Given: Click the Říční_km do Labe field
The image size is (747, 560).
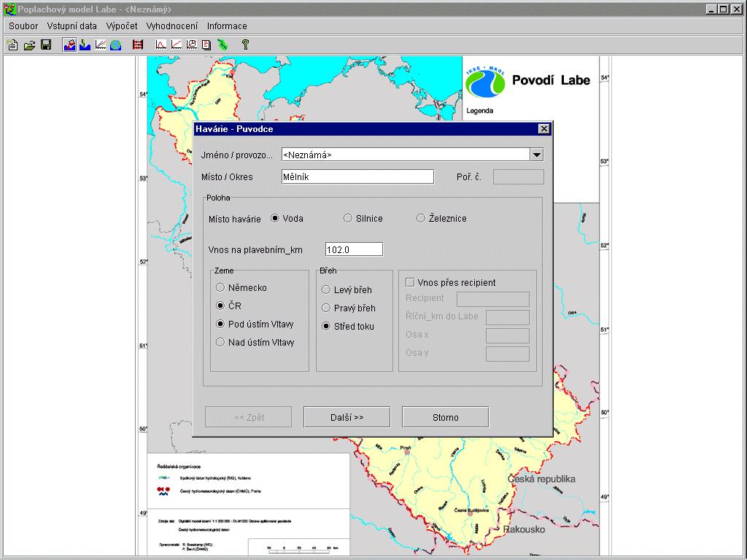Looking at the screenshot, I should pos(508,317).
